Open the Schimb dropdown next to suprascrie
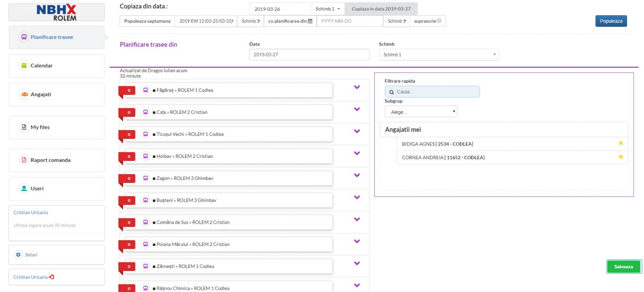The height and width of the screenshot is (292, 644). coord(396,21)
